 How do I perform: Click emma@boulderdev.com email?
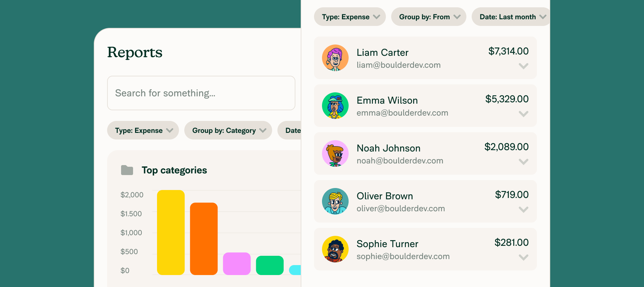coord(402,113)
